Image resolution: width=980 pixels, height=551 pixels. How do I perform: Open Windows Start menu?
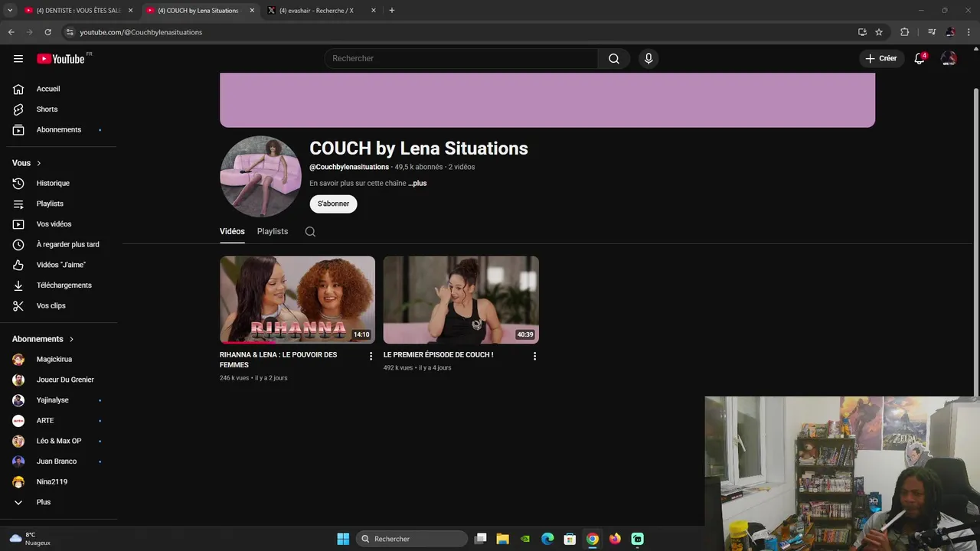(x=343, y=539)
